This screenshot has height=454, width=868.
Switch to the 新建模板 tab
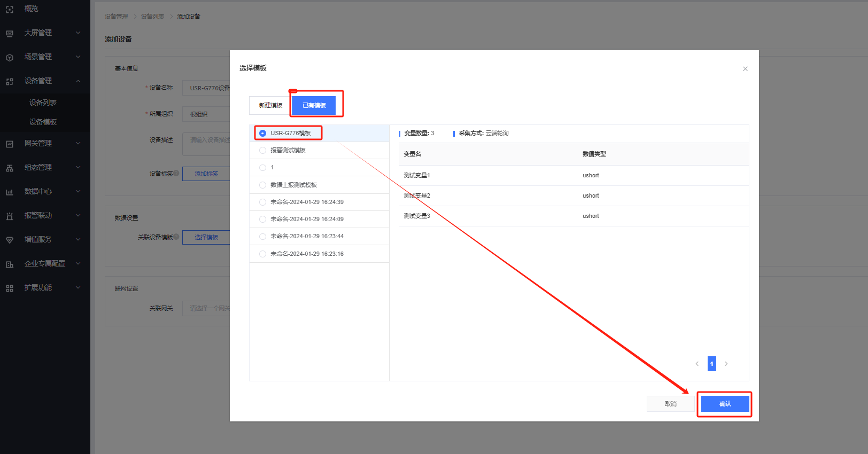[x=270, y=106]
